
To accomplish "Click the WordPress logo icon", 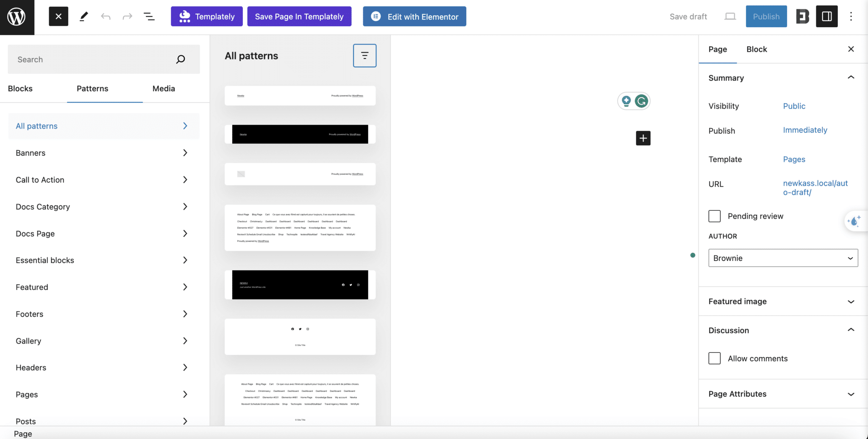I will [x=17, y=17].
